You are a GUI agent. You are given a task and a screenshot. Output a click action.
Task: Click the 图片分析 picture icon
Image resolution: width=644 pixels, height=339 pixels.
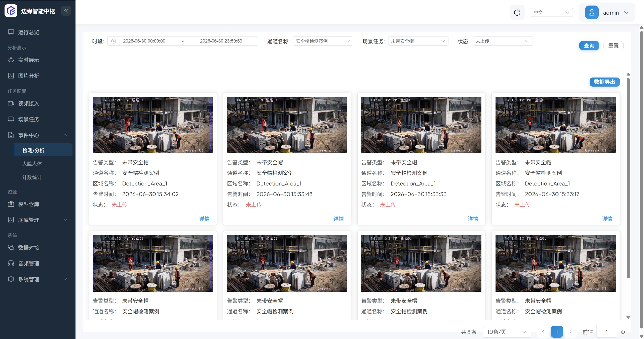coord(11,76)
